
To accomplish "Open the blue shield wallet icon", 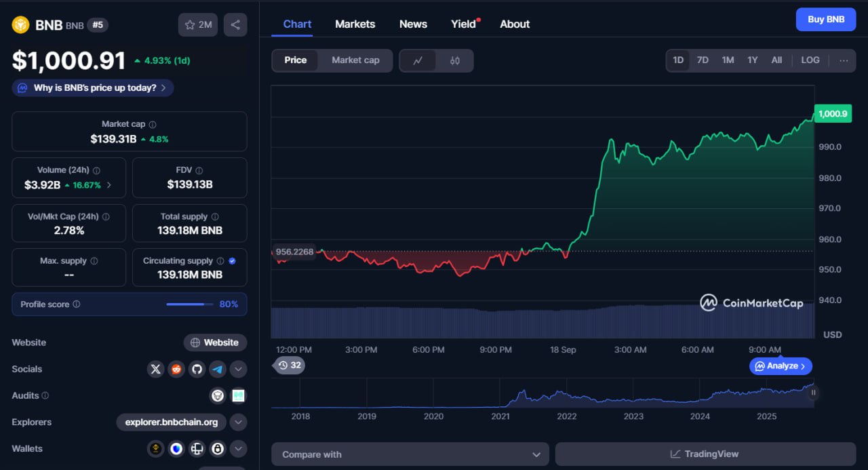I will point(176,448).
